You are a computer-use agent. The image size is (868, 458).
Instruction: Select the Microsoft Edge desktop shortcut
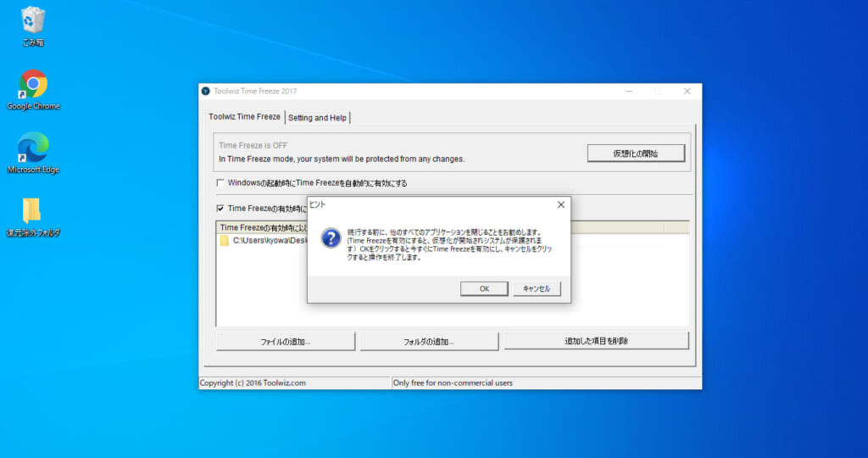[33, 153]
